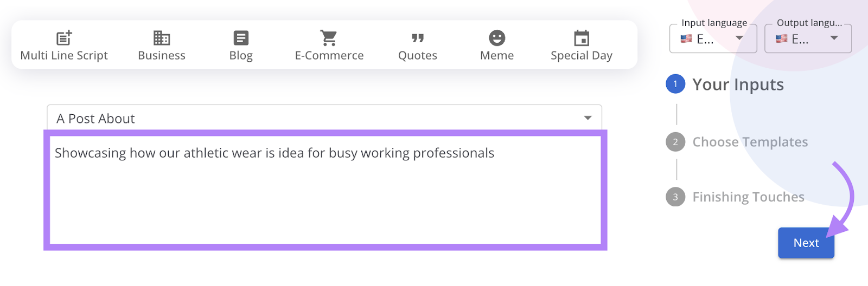
Task: Select the Business building icon
Action: (x=162, y=38)
